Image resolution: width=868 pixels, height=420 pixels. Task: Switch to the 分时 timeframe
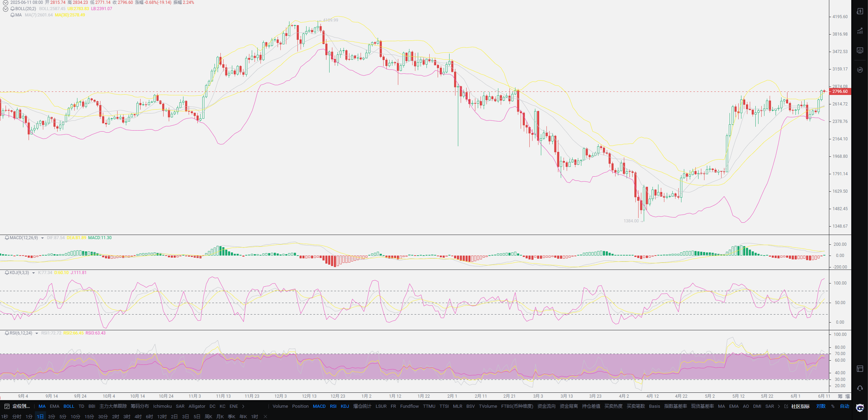click(17, 417)
